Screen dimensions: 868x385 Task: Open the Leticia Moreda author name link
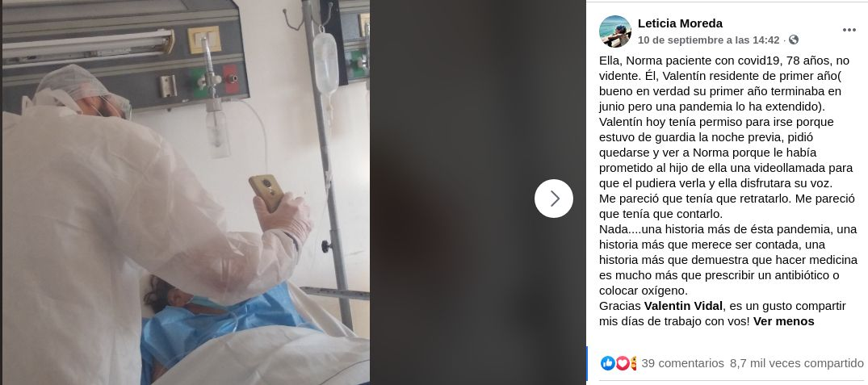(x=680, y=23)
